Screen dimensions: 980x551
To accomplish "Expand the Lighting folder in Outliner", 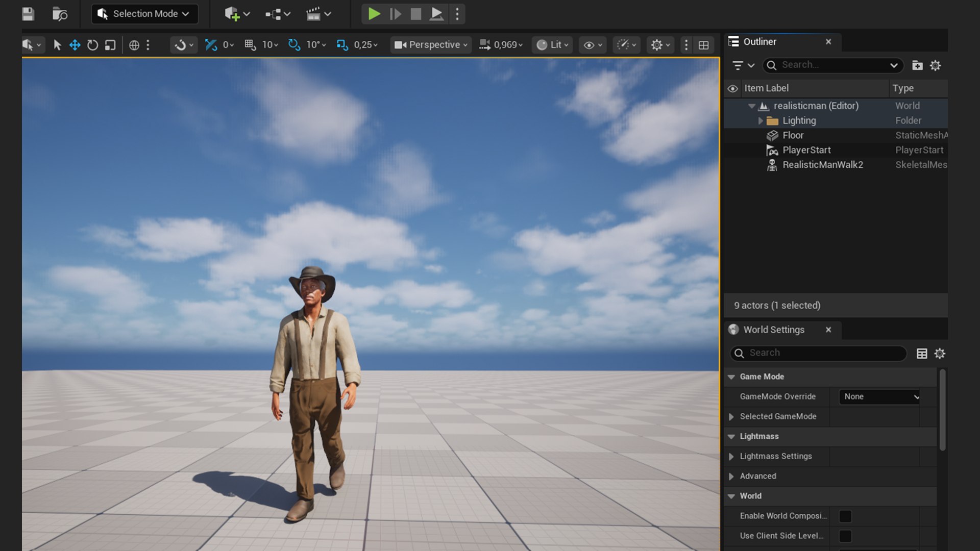I will [760, 121].
